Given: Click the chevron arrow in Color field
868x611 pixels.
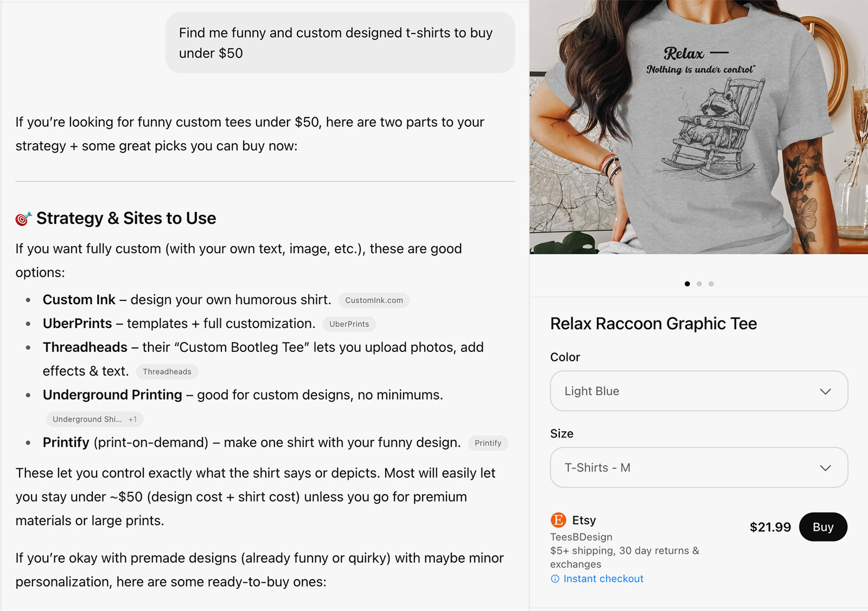Looking at the screenshot, I should click(825, 391).
